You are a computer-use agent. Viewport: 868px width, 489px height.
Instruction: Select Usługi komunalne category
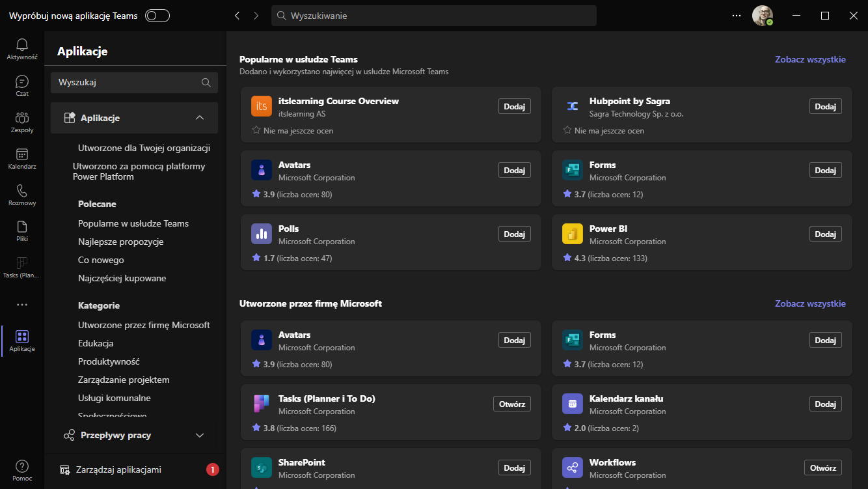coord(115,398)
